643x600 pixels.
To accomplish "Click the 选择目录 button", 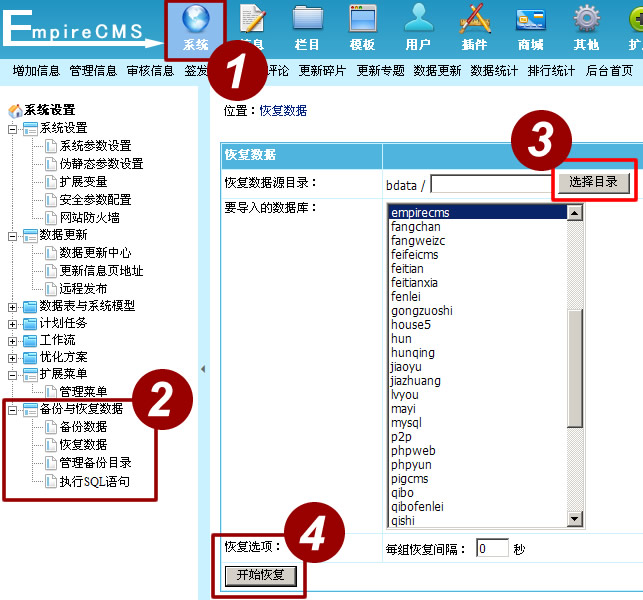I will (593, 182).
